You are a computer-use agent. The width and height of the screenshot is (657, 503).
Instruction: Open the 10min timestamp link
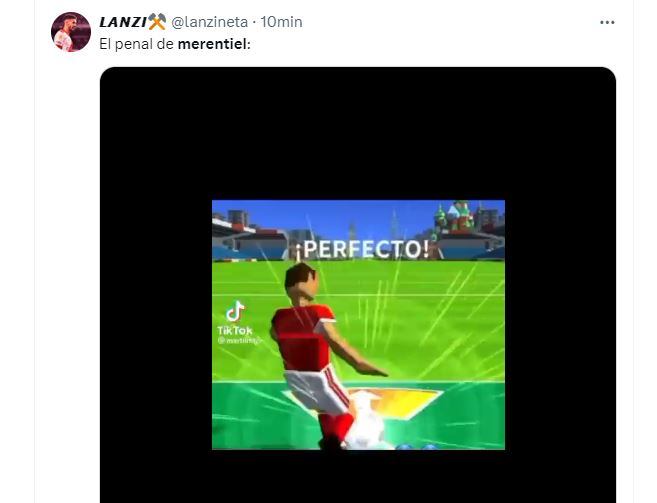[282, 22]
